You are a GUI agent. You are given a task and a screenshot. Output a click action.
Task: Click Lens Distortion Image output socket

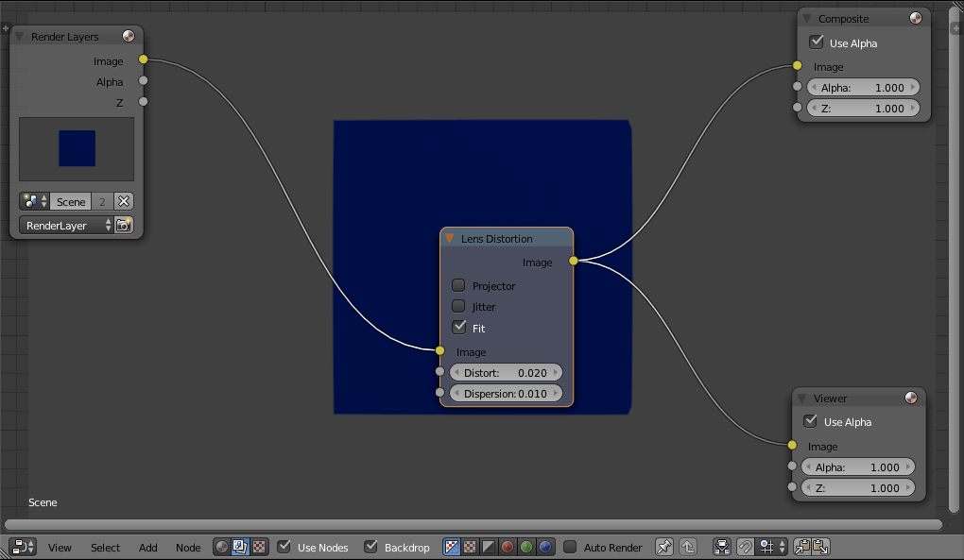pyautogui.click(x=574, y=261)
